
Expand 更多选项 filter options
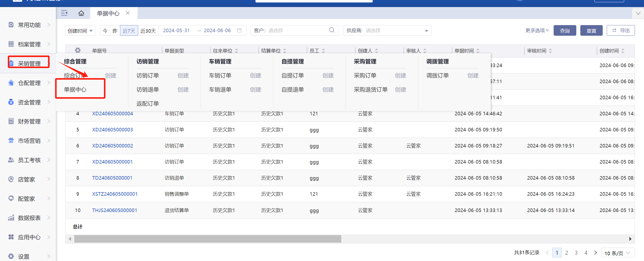pos(537,30)
